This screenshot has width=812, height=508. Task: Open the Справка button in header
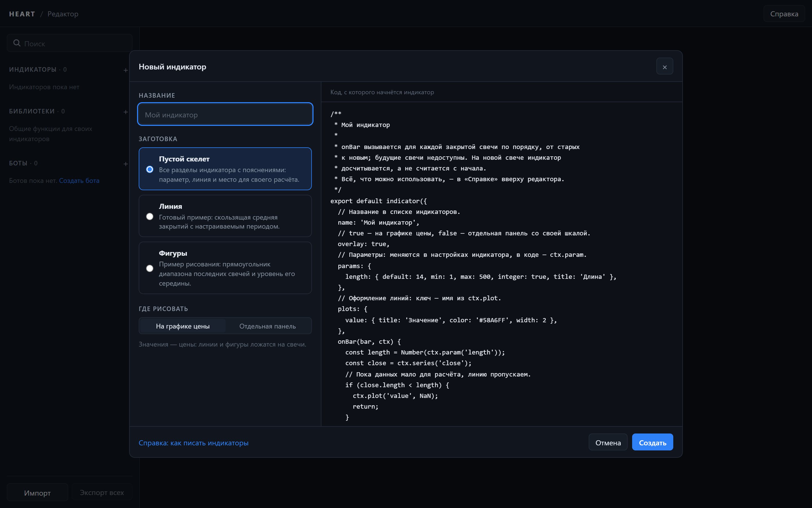pyautogui.click(x=784, y=14)
